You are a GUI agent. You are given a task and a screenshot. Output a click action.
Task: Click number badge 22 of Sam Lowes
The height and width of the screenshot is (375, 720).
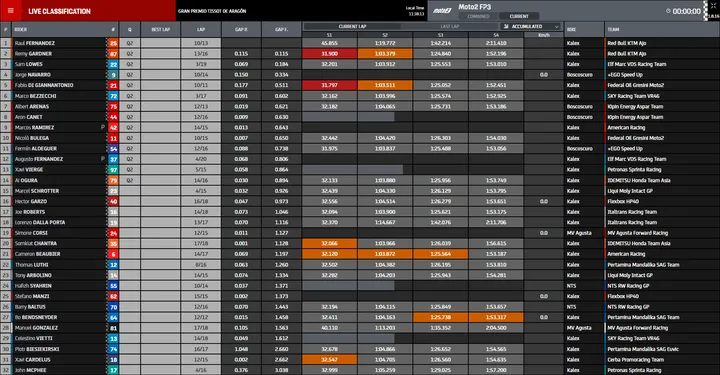pos(113,64)
